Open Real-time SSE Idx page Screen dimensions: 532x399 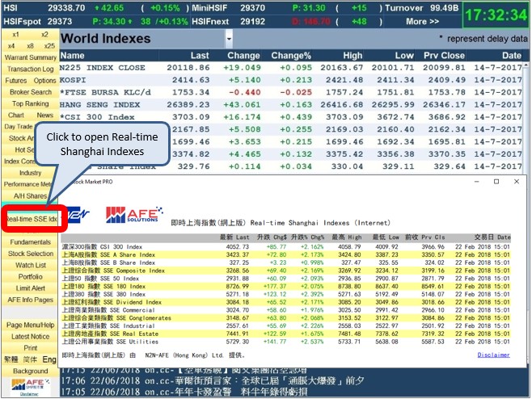[x=32, y=219]
